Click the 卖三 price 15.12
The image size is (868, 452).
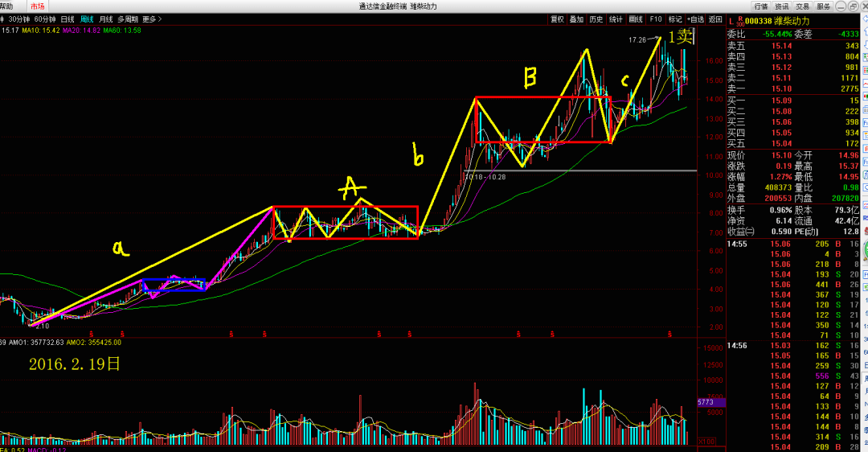782,67
